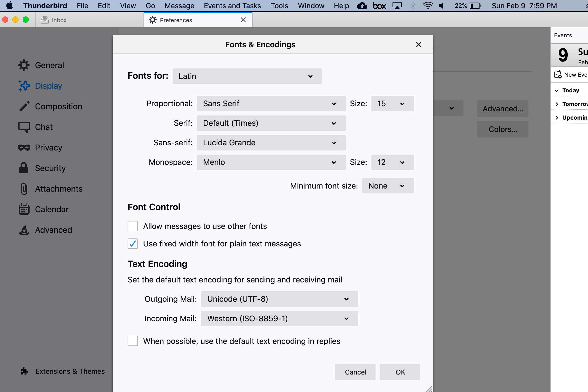588x392 pixels.
Task: Click the Message menu item
Action: (179, 6)
